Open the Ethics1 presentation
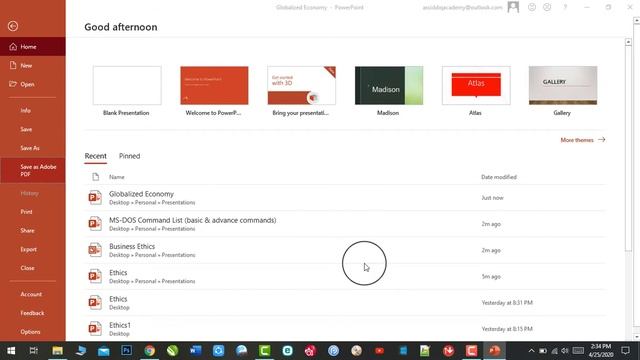The height and width of the screenshot is (360, 640). tap(345, 329)
